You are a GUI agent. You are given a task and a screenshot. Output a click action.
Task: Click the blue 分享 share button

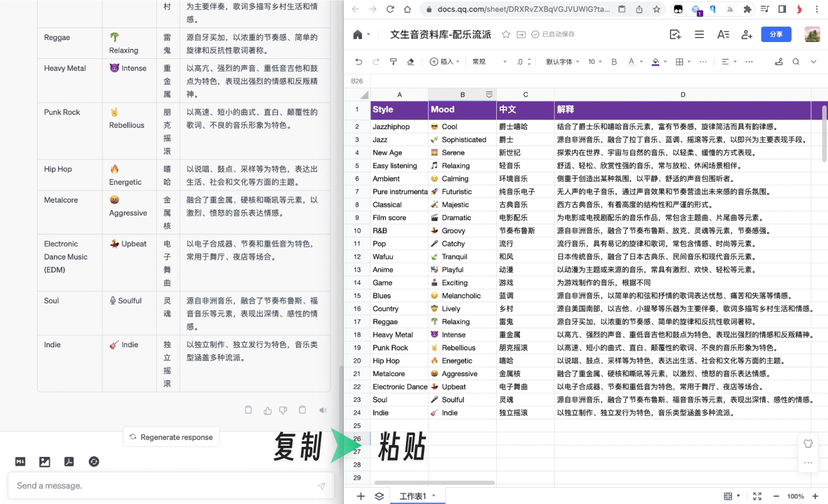click(x=776, y=34)
